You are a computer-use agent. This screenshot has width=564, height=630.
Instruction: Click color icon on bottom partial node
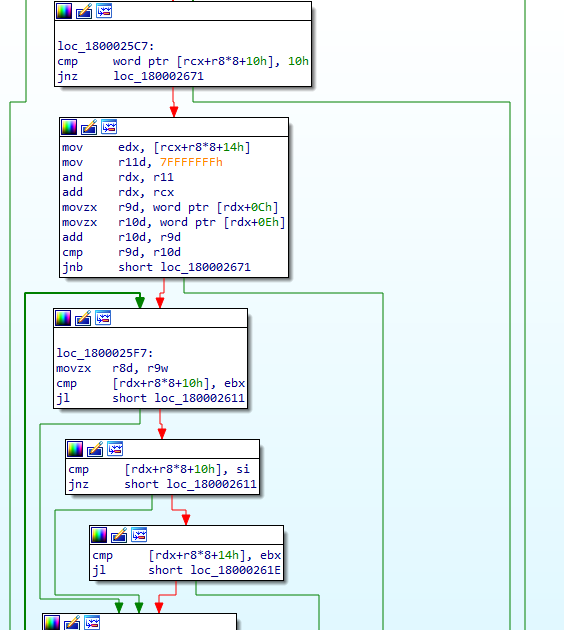click(52, 622)
